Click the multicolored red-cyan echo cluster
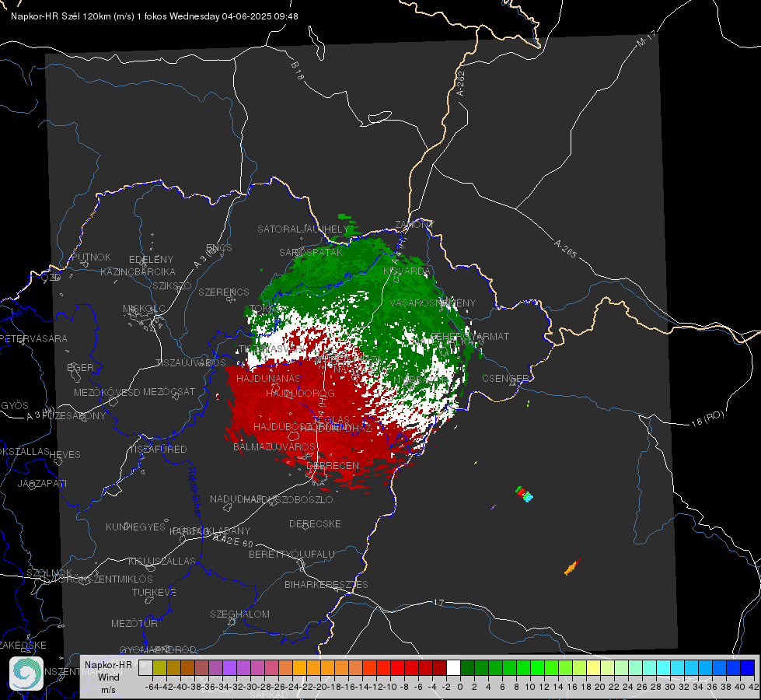Screen dimensions: 761x700 [x=524, y=494]
